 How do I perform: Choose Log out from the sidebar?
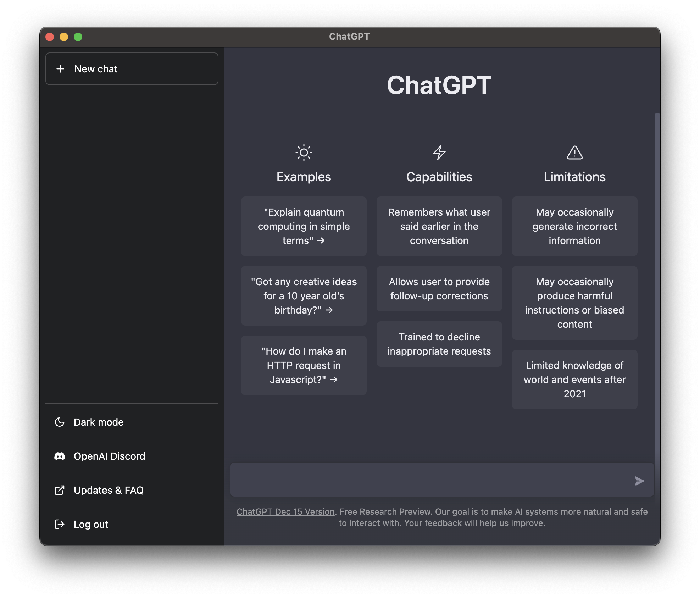(x=91, y=524)
